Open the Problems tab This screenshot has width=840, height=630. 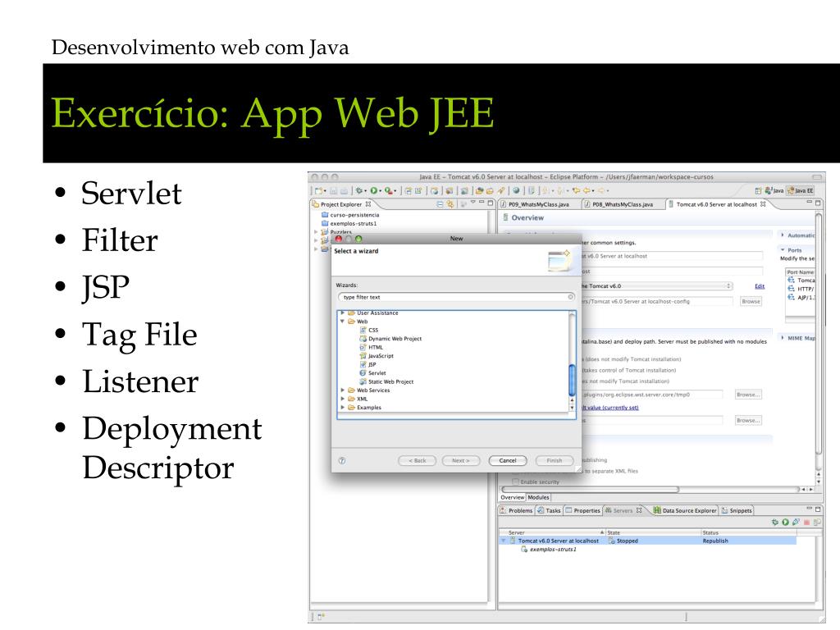[516, 510]
